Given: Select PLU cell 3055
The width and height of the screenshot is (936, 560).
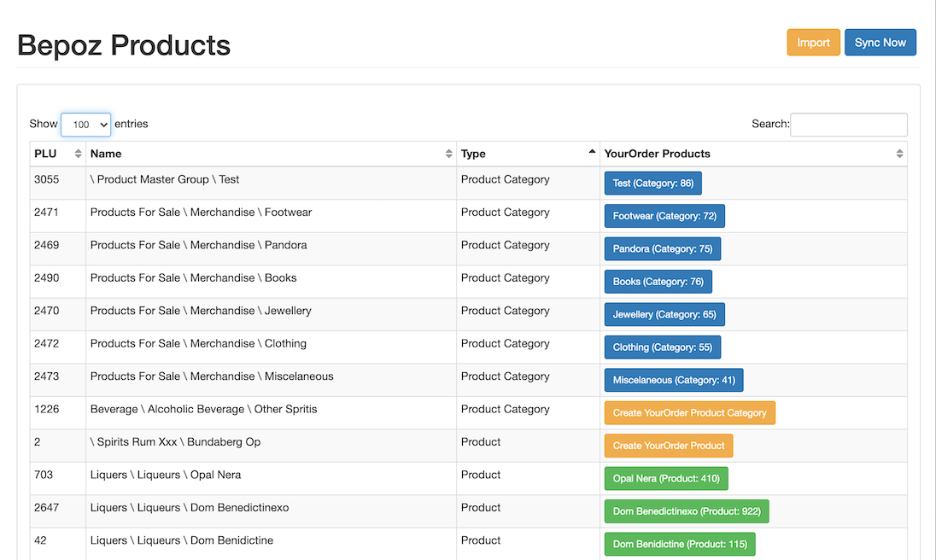Looking at the screenshot, I should 47,179.
